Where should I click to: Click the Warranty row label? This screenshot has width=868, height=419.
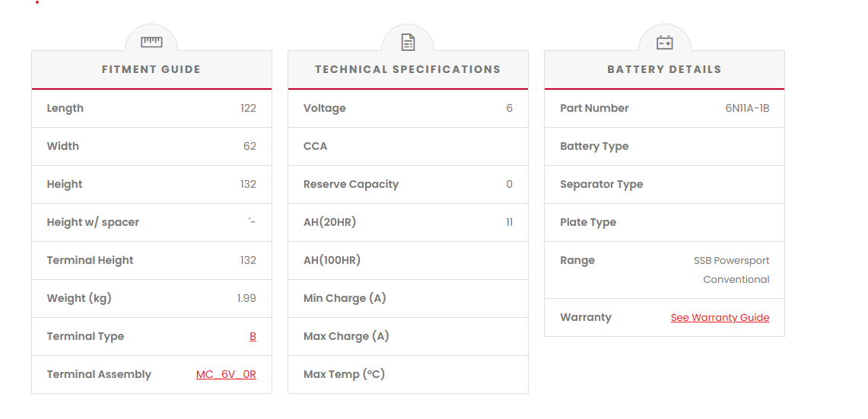[x=585, y=317]
